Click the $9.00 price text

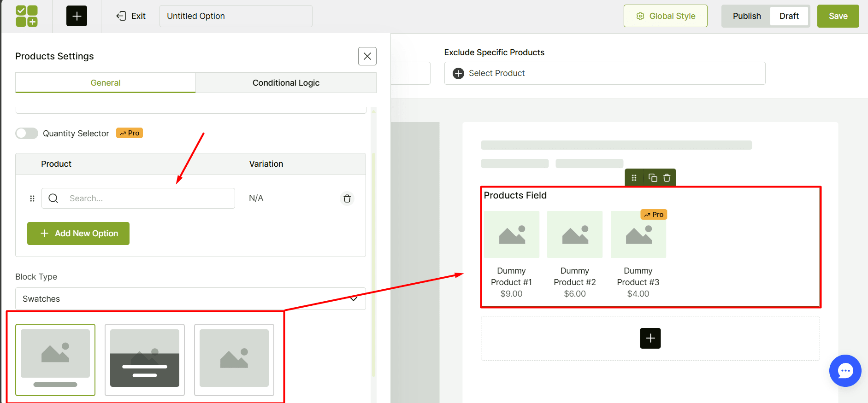tap(511, 294)
